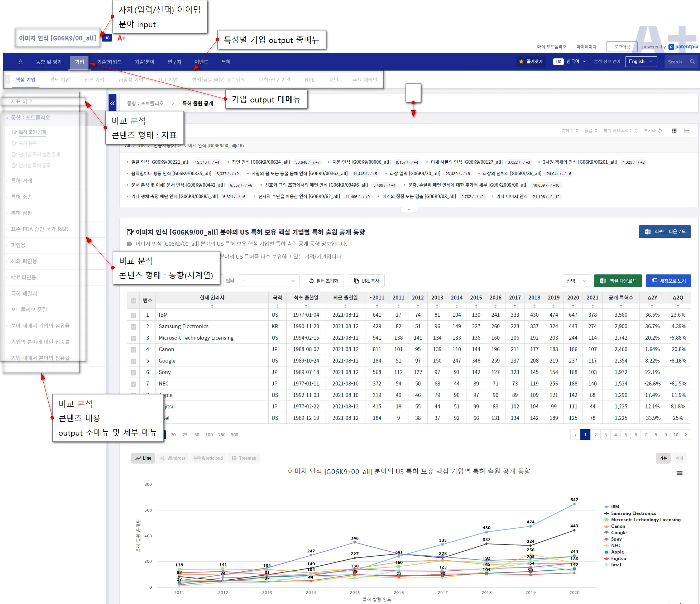
Task: Toggle checkbox for IBM row
Action: (x=133, y=315)
